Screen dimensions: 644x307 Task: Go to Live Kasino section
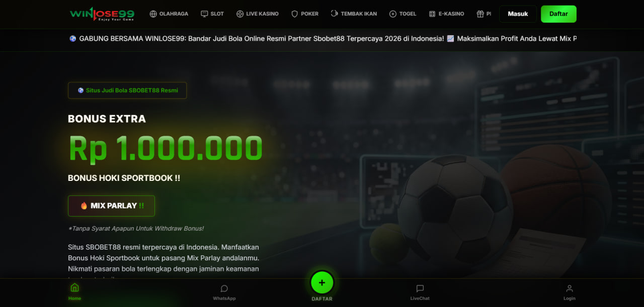[x=258, y=14]
